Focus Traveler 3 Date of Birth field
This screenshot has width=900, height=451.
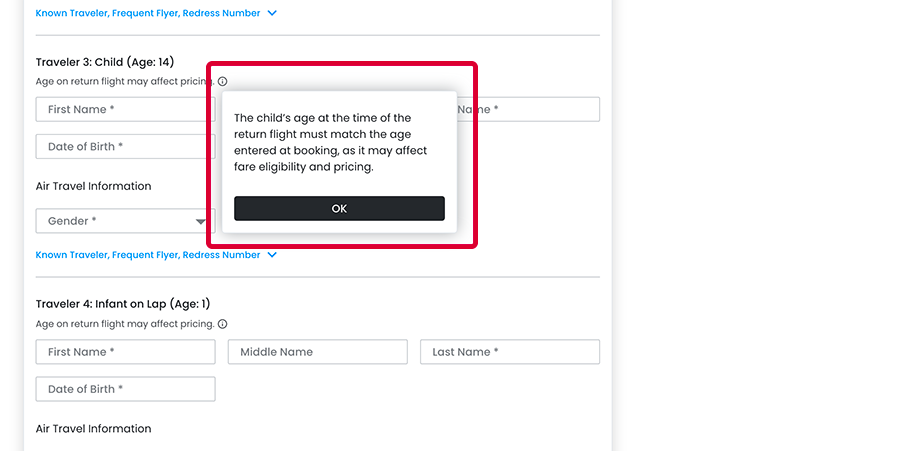[x=125, y=146]
